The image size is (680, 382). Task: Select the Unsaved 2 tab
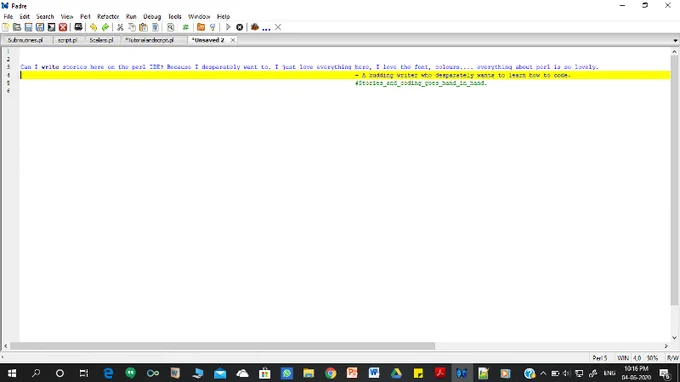pyautogui.click(x=208, y=40)
